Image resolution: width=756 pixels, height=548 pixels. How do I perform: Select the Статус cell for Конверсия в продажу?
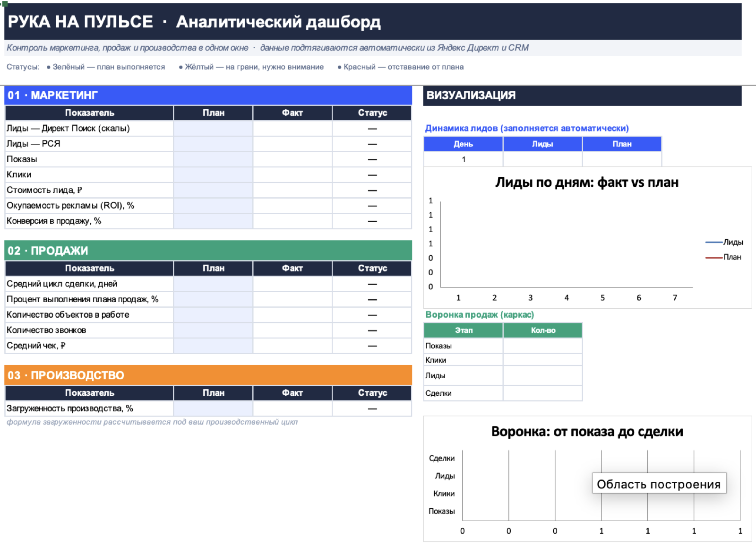pyautogui.click(x=372, y=221)
